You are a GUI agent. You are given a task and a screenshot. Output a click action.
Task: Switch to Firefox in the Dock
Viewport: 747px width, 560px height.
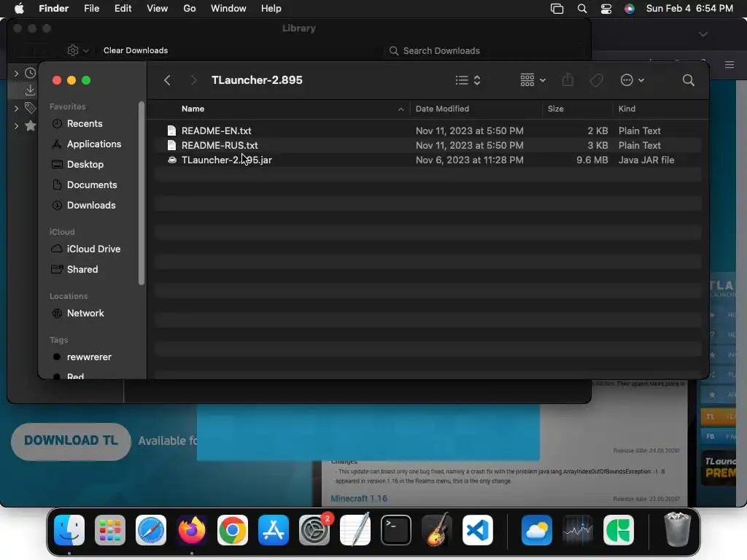(192, 530)
